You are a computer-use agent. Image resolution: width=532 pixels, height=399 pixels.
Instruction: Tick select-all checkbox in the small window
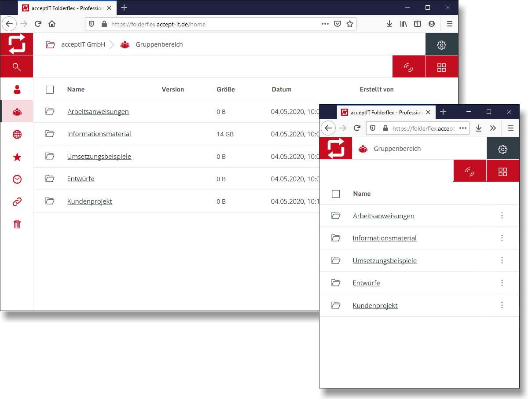tap(336, 194)
